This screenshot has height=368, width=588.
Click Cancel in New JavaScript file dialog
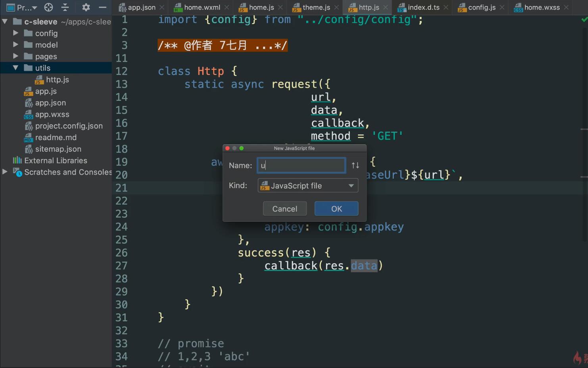click(284, 209)
